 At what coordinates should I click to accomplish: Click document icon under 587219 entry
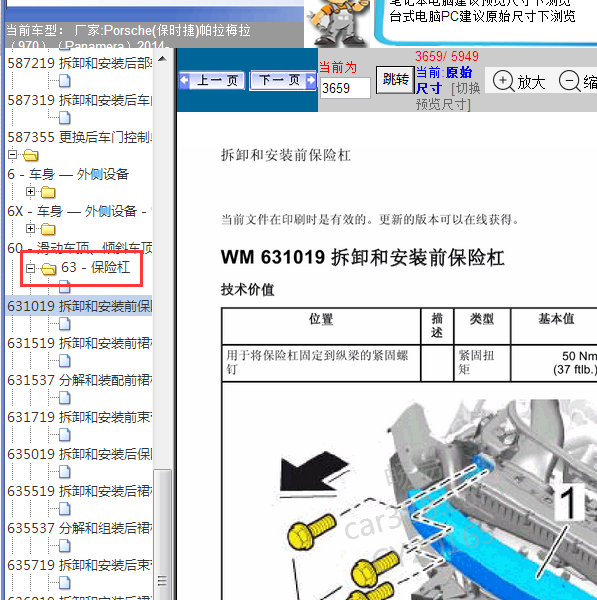click(65, 81)
